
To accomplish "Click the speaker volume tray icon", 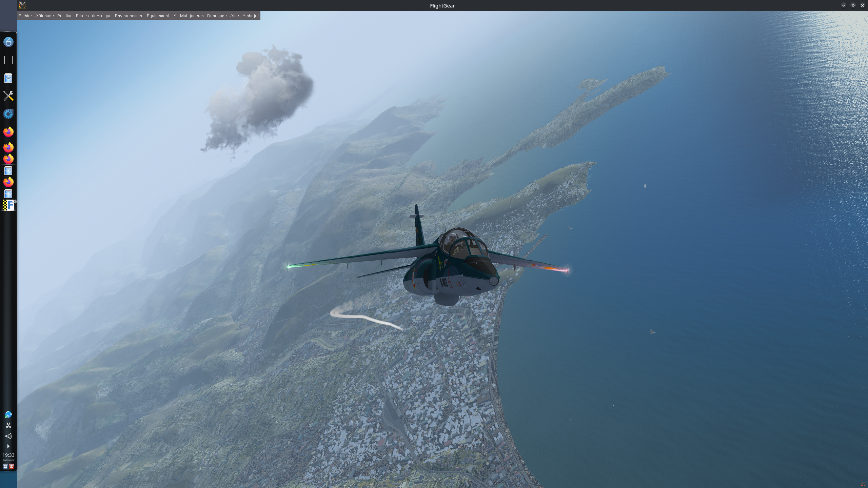I will tap(8, 436).
